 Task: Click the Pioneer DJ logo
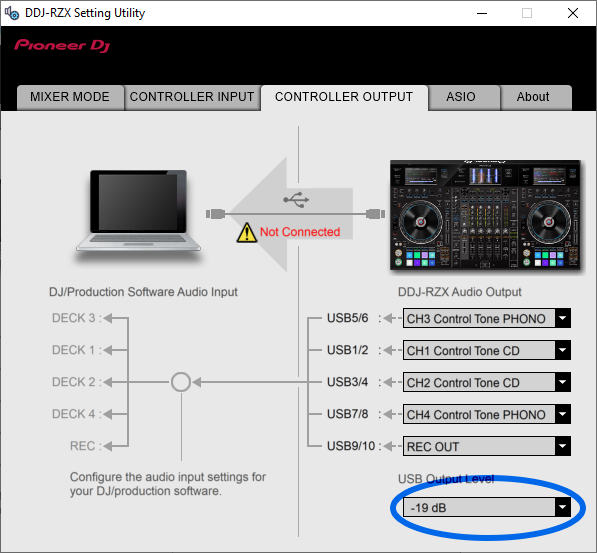(62, 46)
